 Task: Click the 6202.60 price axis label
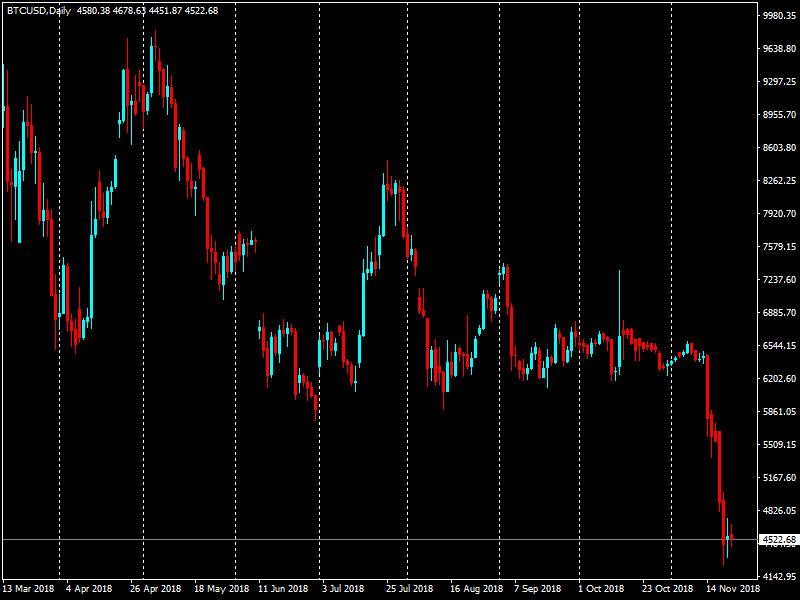780,379
